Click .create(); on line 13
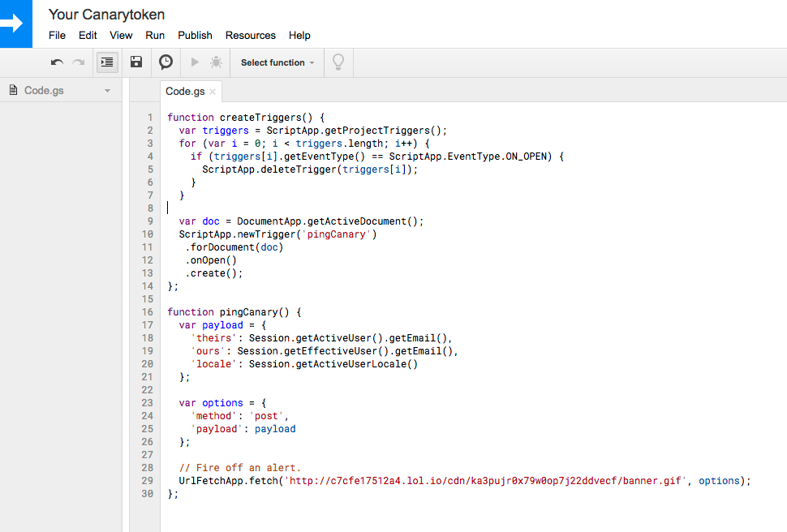The image size is (787, 532). [214, 273]
